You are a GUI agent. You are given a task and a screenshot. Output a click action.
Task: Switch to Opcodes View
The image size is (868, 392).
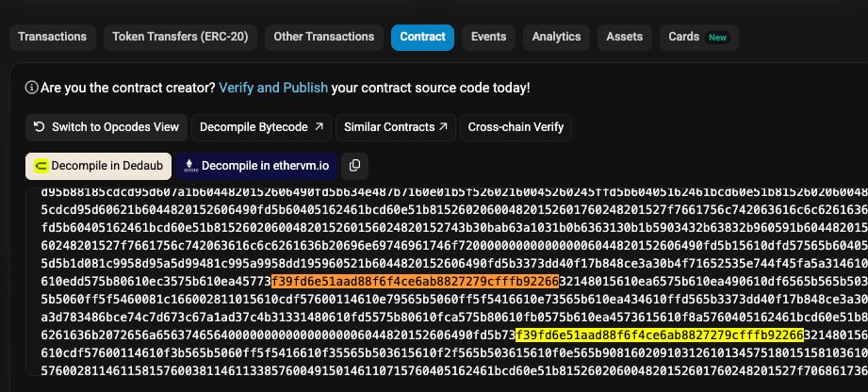click(106, 127)
